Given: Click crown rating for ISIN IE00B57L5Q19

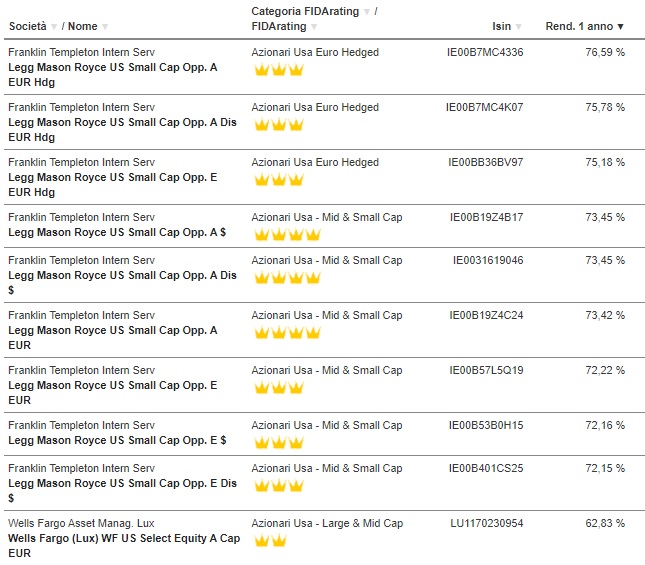Looking at the screenshot, I should click(279, 387).
